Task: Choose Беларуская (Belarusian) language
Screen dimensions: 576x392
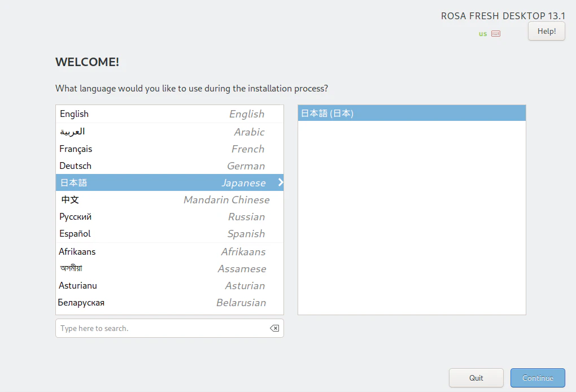Action: 169,302
